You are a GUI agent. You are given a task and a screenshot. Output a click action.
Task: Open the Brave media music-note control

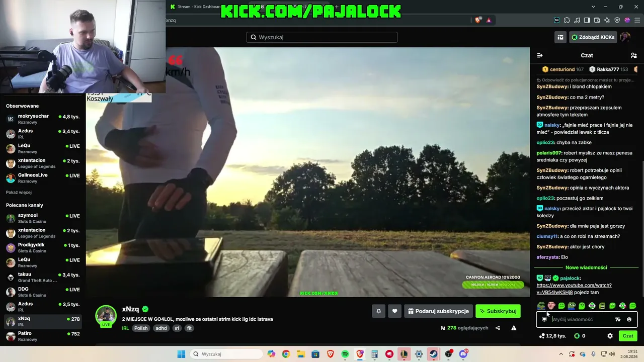pos(577,20)
